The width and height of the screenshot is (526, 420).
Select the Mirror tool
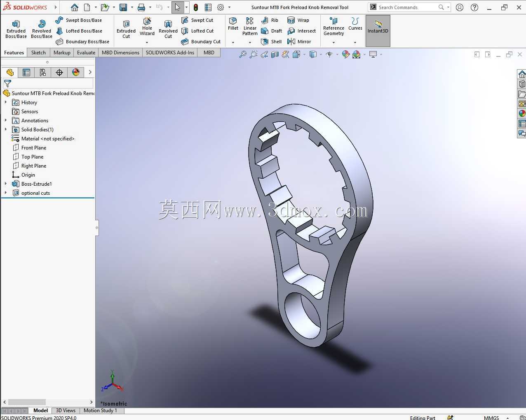[299, 42]
